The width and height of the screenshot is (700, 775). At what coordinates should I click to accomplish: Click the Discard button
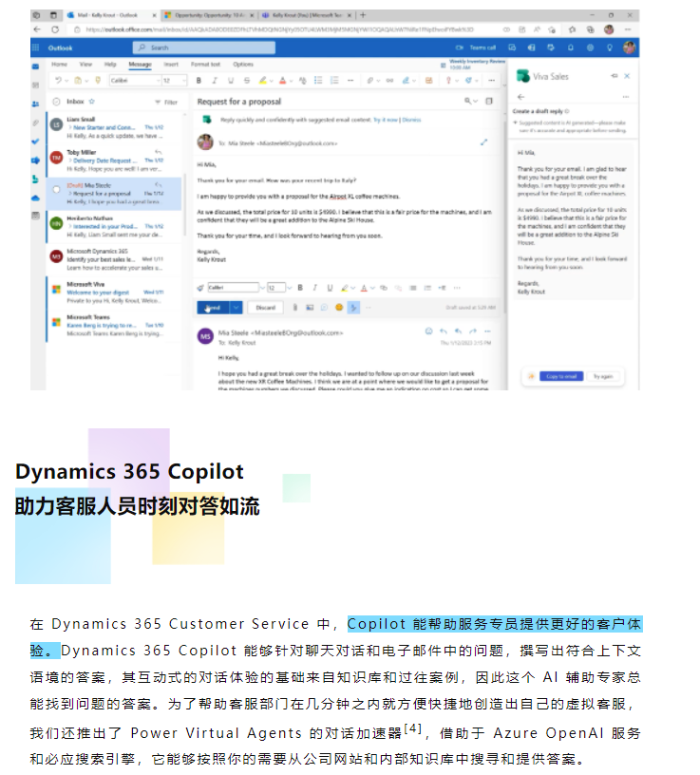[265, 308]
